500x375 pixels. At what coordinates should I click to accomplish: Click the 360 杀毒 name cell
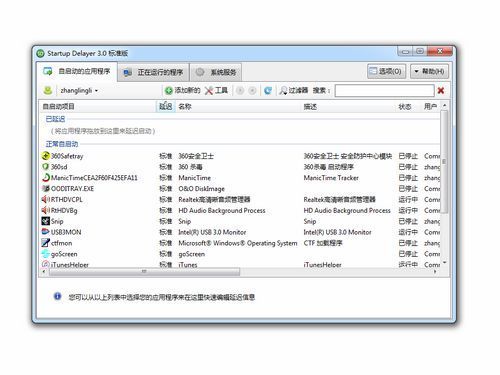190,167
